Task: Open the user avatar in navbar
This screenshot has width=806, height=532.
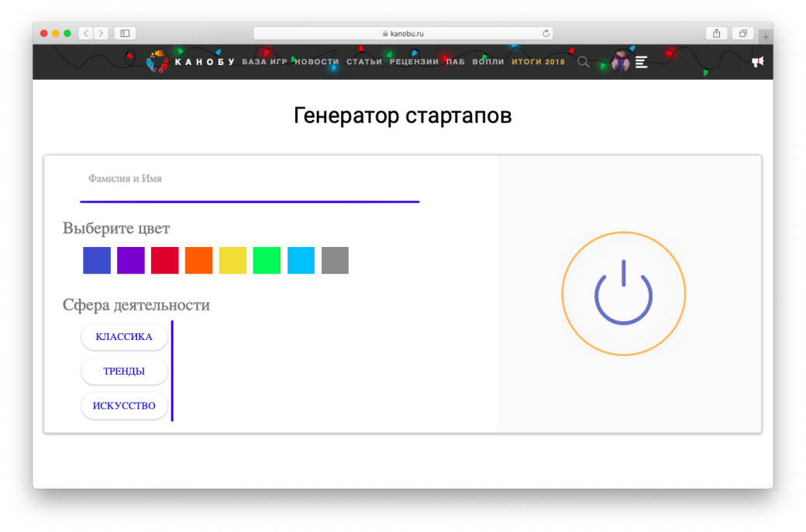Action: [621, 62]
